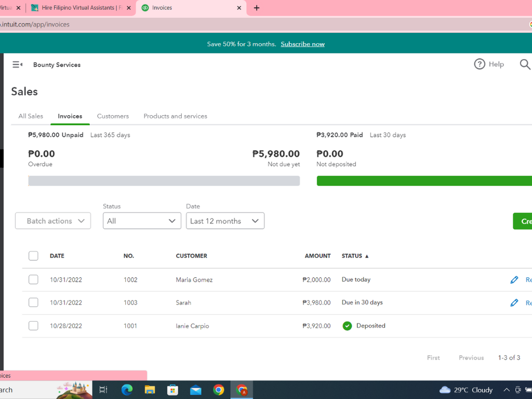Click amount ₱3,980.00 in table
The width and height of the screenshot is (532, 399).
point(316,303)
